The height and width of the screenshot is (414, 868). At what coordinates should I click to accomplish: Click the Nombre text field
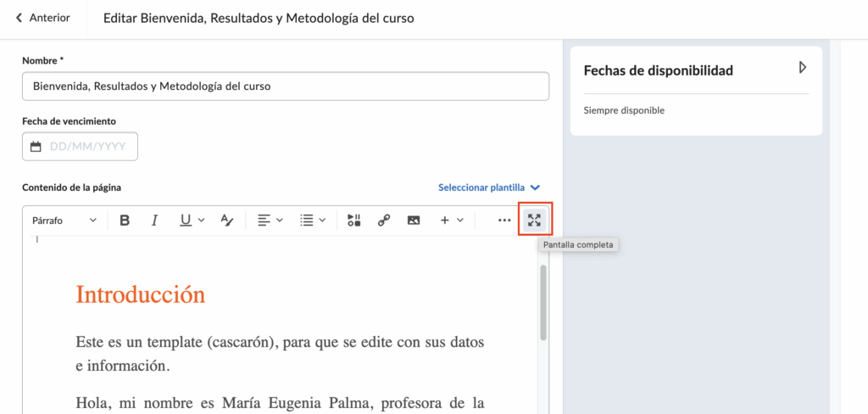click(x=285, y=86)
